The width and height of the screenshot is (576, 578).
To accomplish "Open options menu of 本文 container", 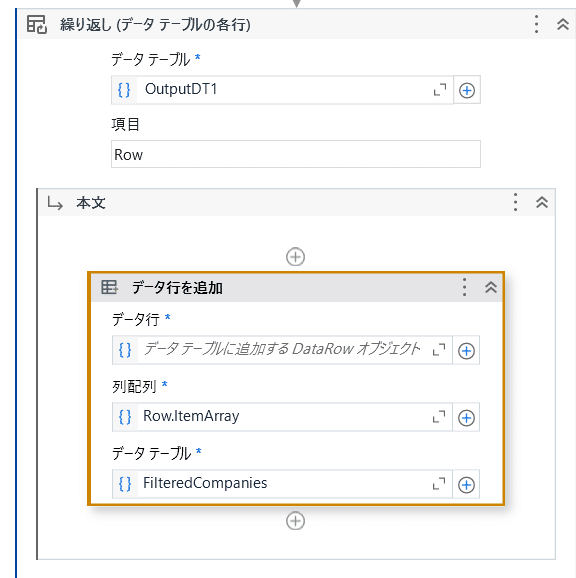I will click(x=515, y=202).
